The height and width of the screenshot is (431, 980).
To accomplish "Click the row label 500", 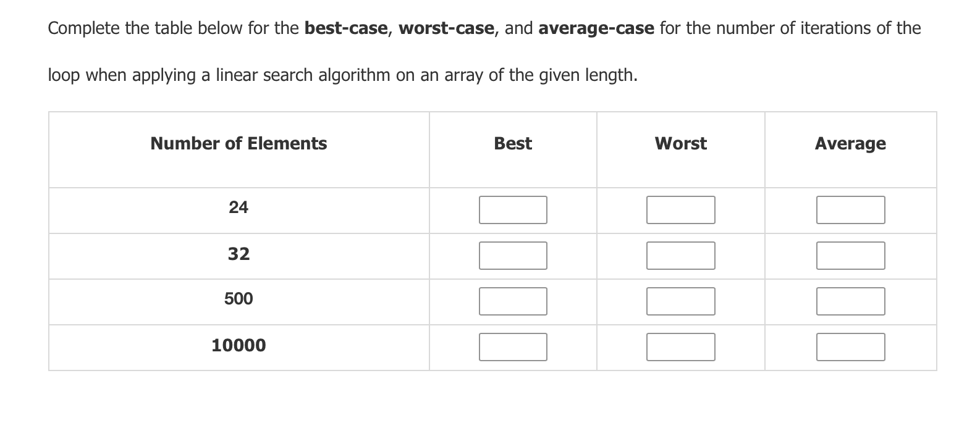I will pos(239,299).
